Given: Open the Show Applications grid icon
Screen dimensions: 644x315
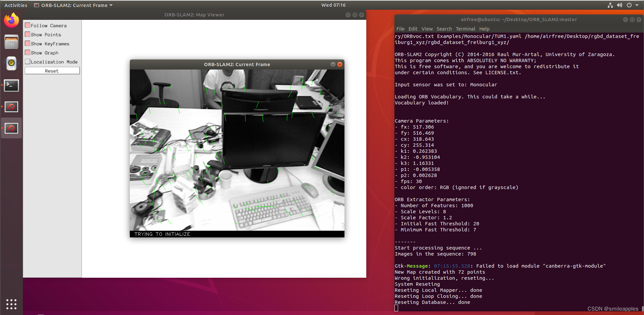Looking at the screenshot, I should (11, 304).
